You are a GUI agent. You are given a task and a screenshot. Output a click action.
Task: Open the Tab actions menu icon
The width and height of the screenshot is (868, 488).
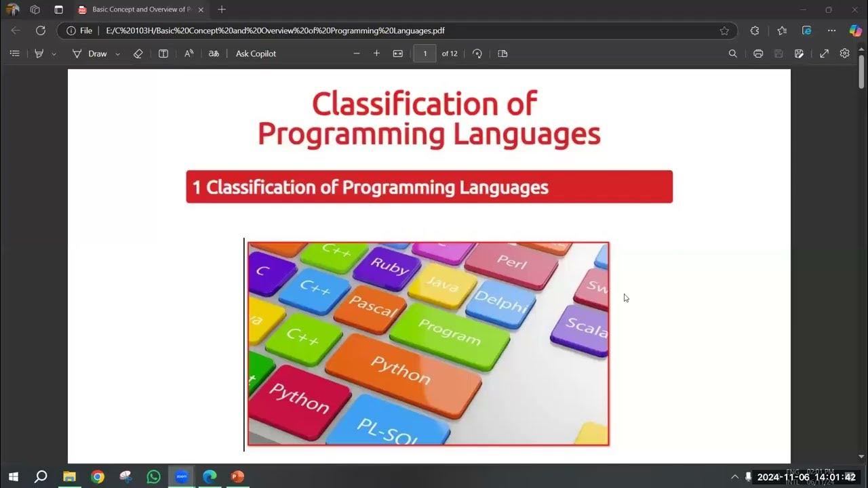[x=59, y=9]
